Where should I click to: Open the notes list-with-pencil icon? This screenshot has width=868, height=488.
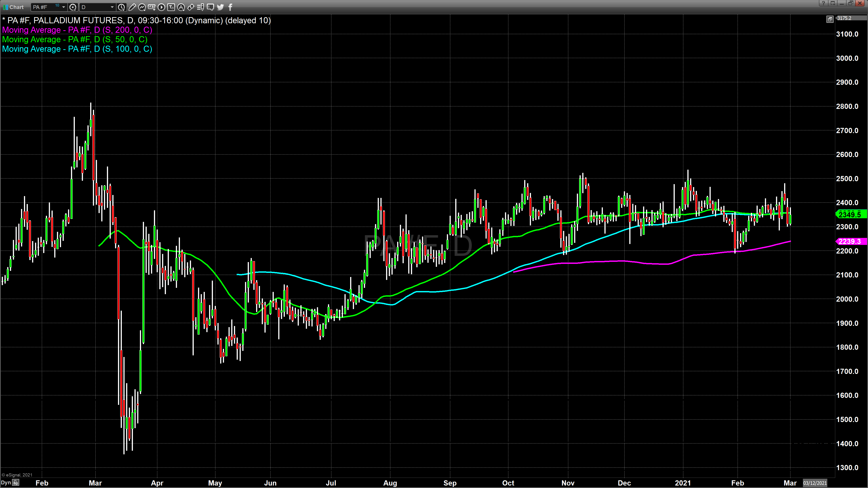200,7
